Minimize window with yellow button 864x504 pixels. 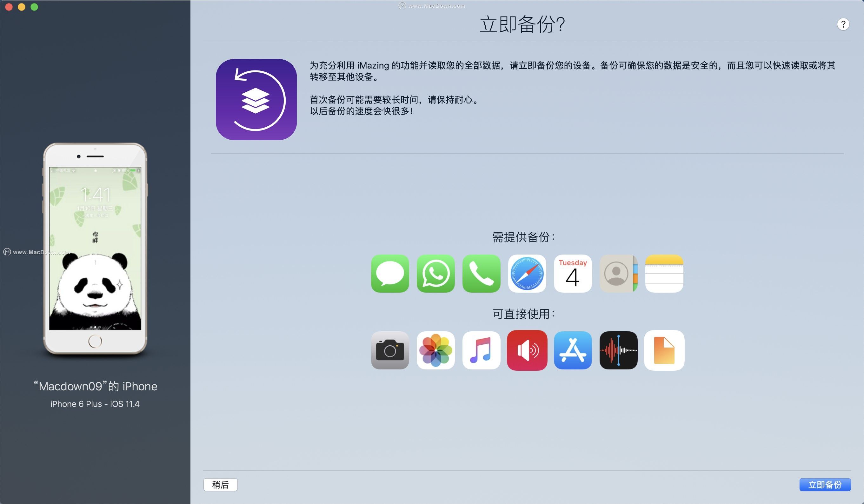(x=22, y=7)
